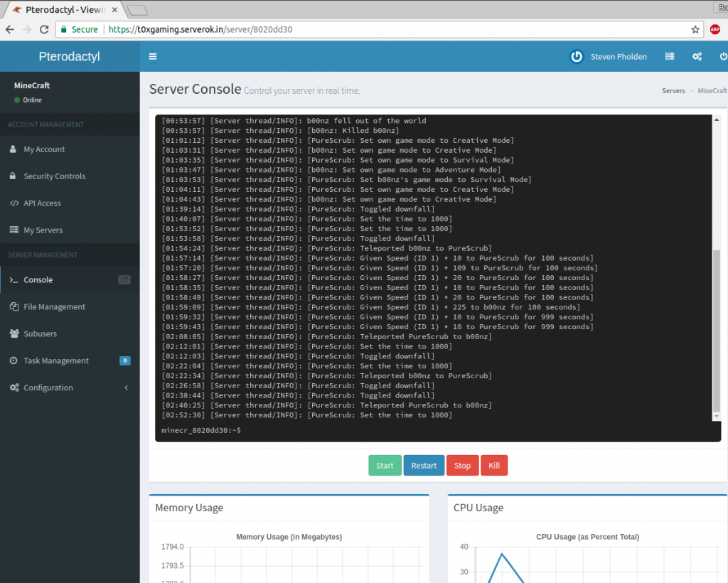The width and height of the screenshot is (728, 583).
Task: Click the Security Controls lock icon
Action: [13, 176]
